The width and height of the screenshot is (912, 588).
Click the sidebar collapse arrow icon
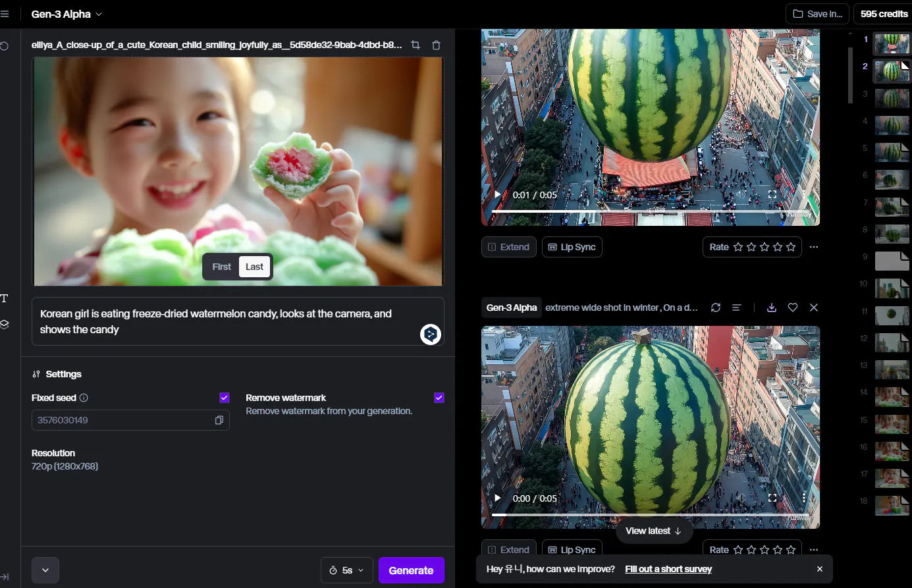pos(5,577)
